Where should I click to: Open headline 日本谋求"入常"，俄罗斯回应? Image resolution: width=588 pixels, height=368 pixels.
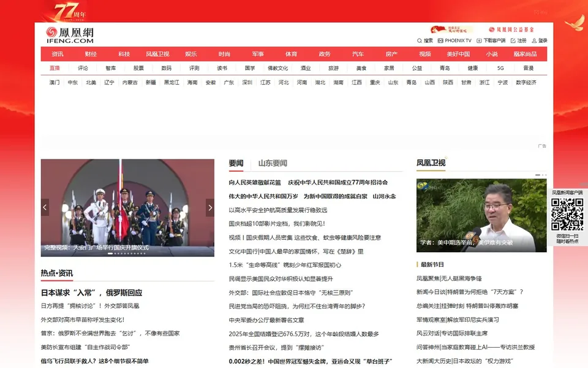pos(91,293)
